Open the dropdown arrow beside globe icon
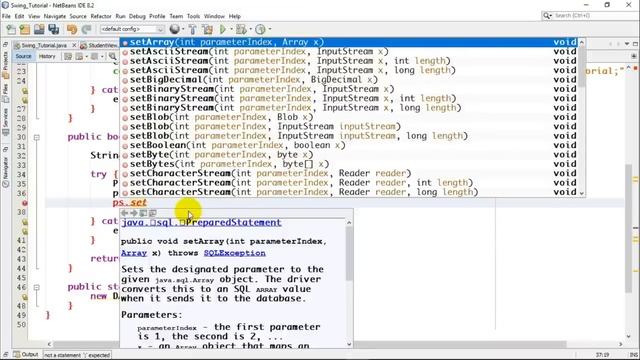Image resolution: width=640 pixels, height=360 pixels. click(x=182, y=29)
